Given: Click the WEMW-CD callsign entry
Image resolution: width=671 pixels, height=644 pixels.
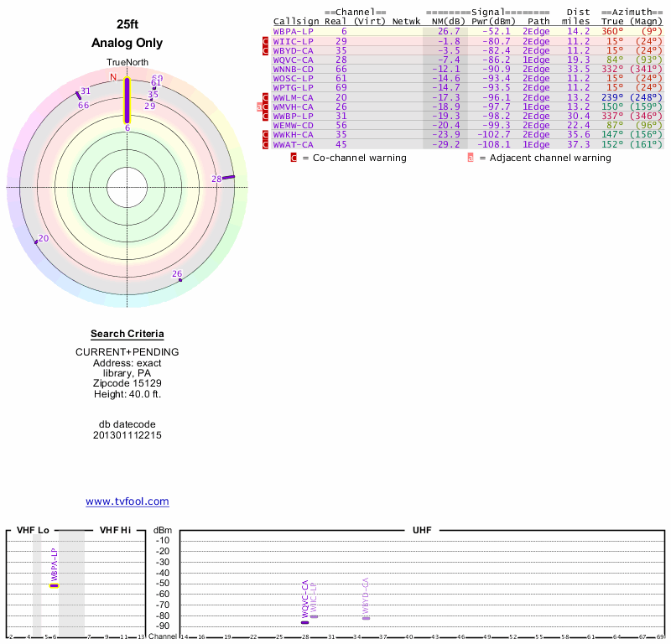Looking at the screenshot, I should (x=293, y=125).
